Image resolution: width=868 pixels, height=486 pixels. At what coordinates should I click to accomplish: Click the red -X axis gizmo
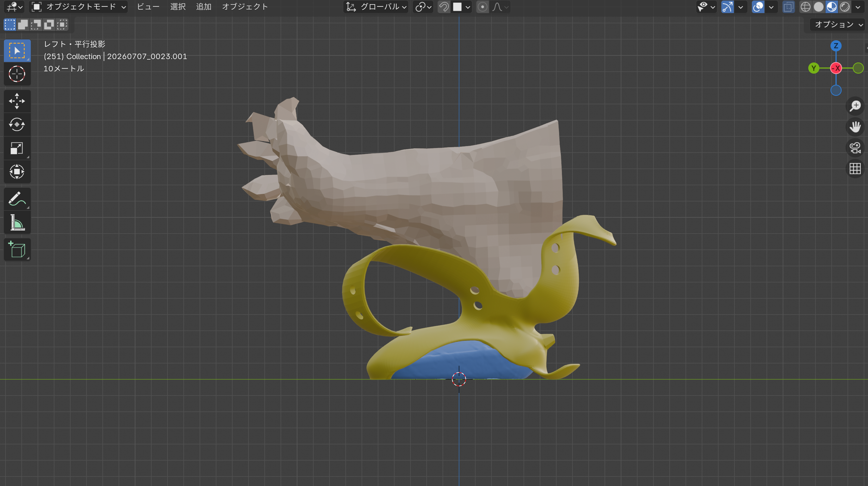[x=836, y=68]
